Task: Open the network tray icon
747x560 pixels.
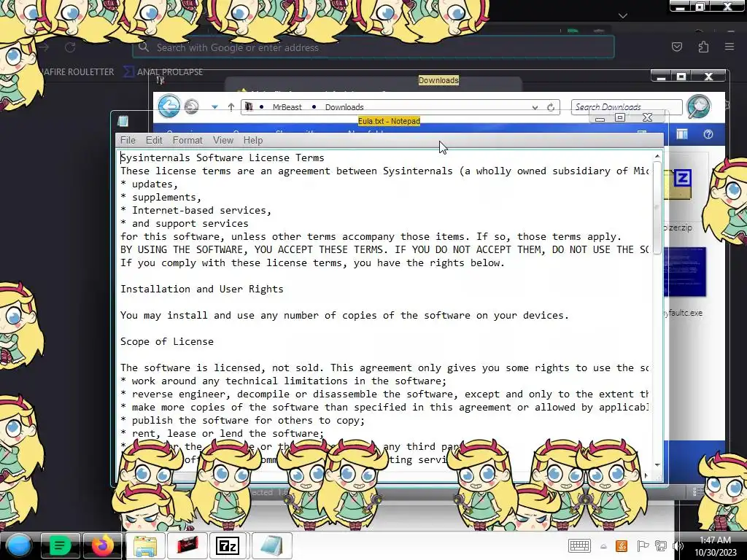Action: pos(661,546)
